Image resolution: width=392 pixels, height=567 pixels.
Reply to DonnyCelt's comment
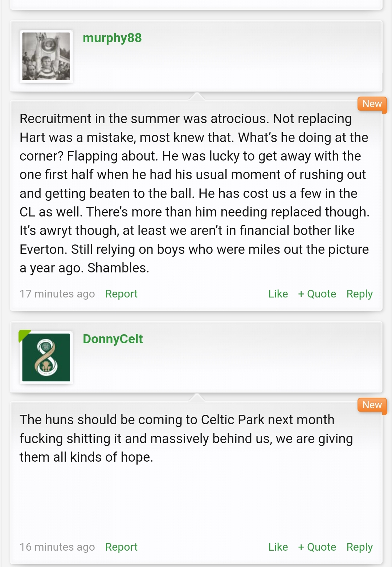(x=359, y=547)
